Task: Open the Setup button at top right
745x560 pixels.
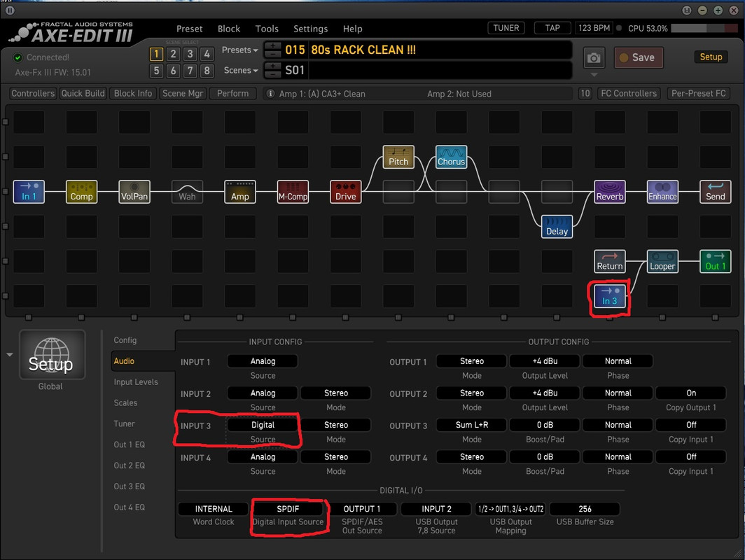Action: 711,57
